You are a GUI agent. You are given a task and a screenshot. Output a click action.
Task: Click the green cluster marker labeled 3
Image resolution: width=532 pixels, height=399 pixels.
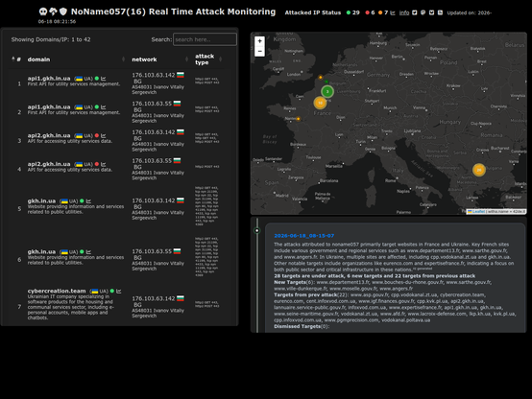(327, 91)
